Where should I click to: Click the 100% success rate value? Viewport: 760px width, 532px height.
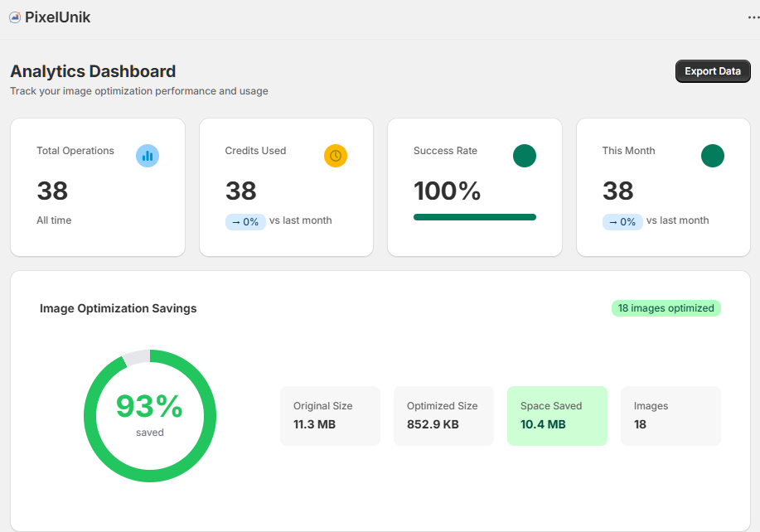point(447,191)
